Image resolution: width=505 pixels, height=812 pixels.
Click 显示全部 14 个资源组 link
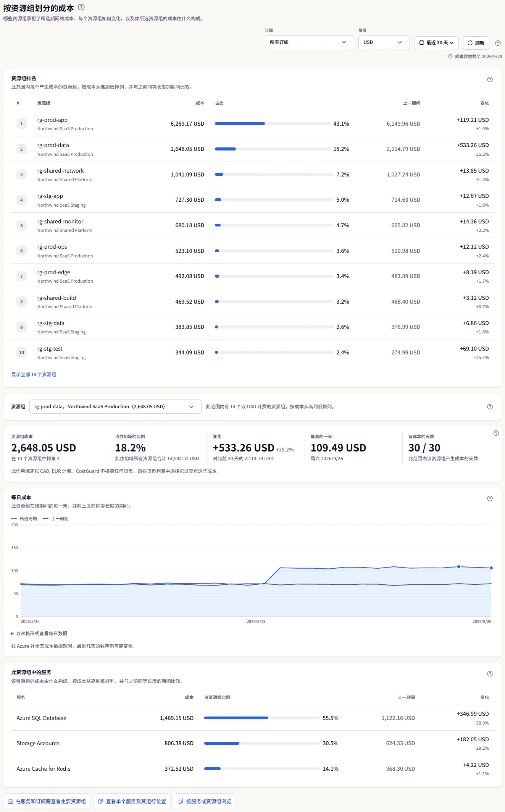tap(34, 375)
